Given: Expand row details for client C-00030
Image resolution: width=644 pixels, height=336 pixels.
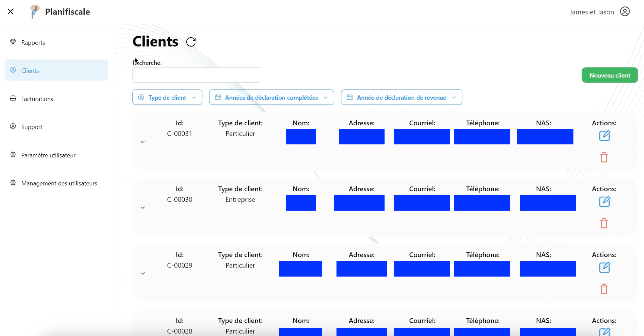Looking at the screenshot, I should point(143,208).
